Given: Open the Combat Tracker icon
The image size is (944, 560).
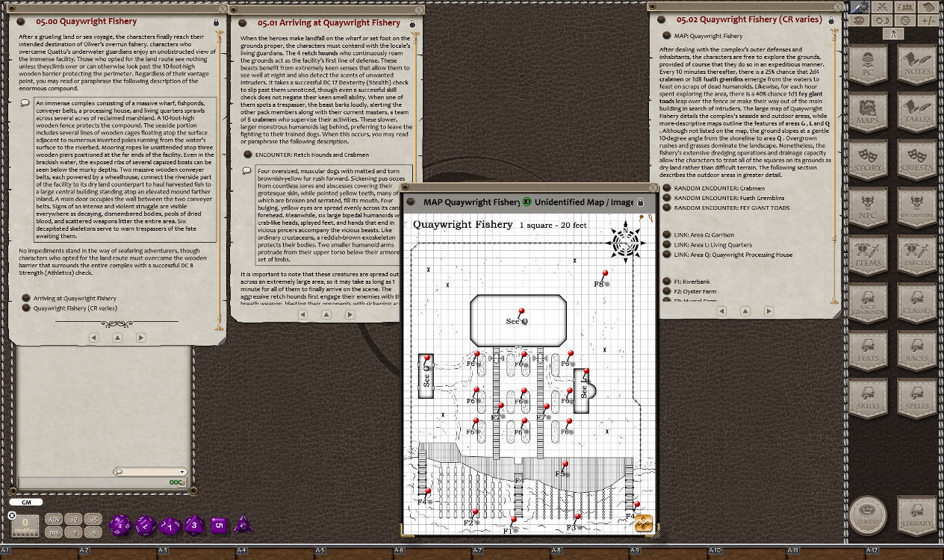Looking at the screenshot, I should (881, 8).
